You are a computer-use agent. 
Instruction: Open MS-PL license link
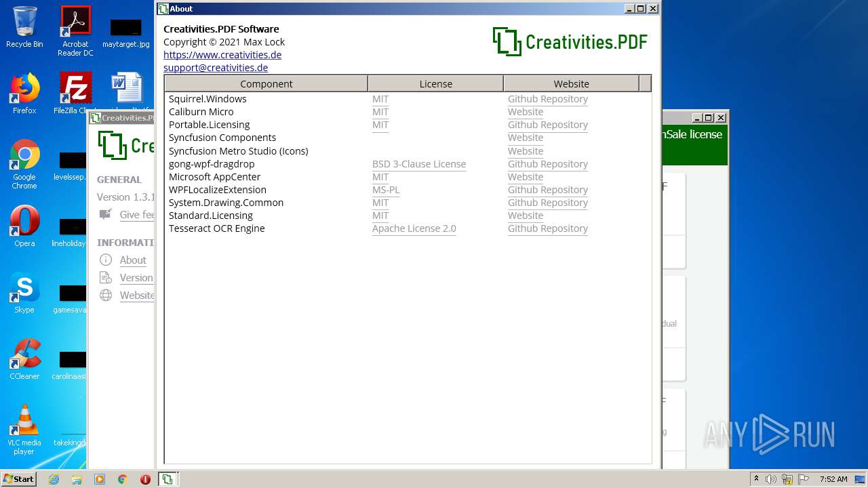[386, 190]
